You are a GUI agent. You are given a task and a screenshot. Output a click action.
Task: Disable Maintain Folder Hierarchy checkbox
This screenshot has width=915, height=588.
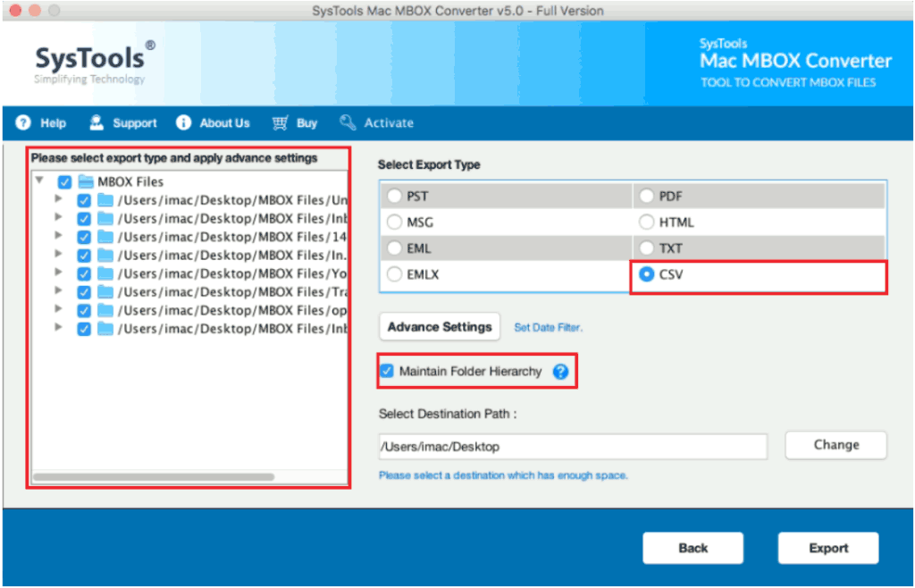tap(386, 371)
